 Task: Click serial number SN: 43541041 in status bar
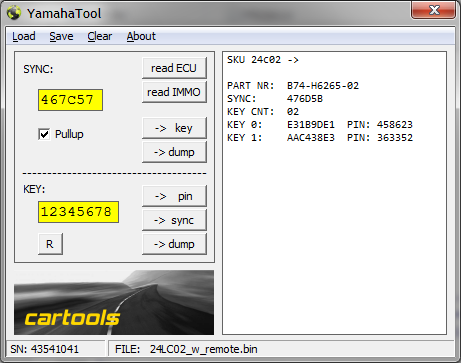pos(45,349)
